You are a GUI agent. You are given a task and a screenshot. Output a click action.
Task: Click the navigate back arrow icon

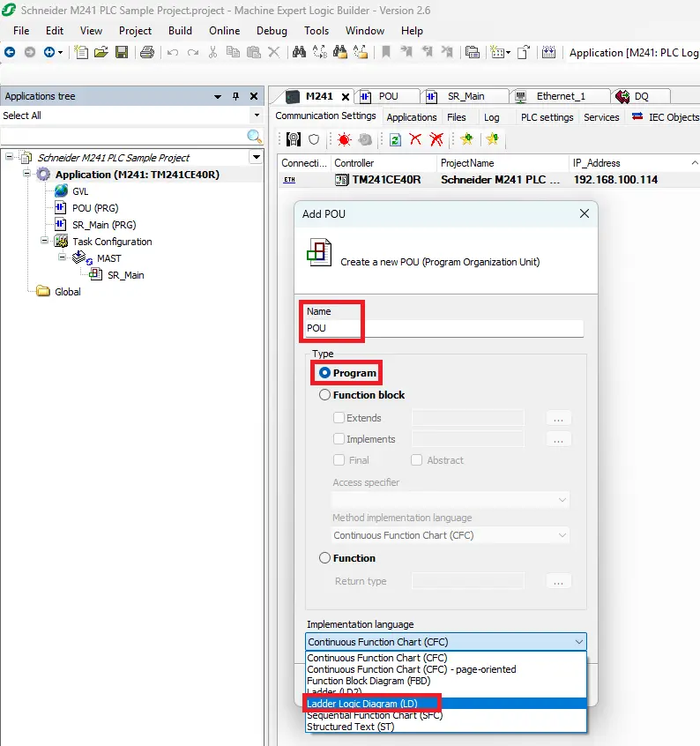[x=10, y=52]
